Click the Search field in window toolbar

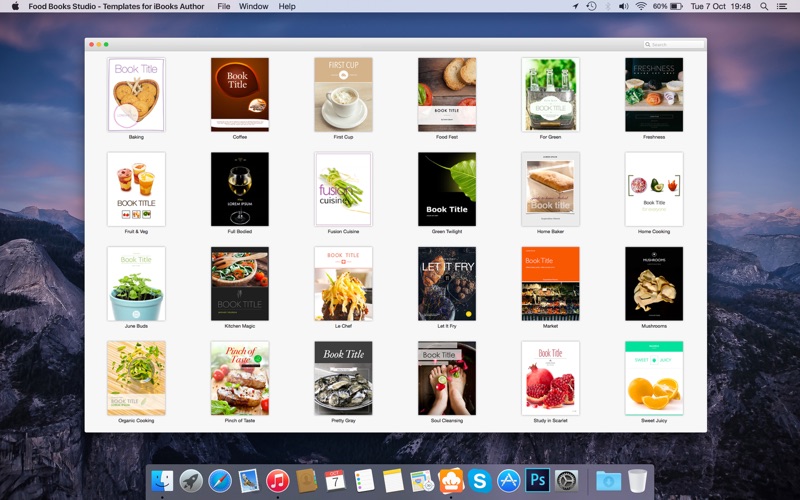point(673,44)
